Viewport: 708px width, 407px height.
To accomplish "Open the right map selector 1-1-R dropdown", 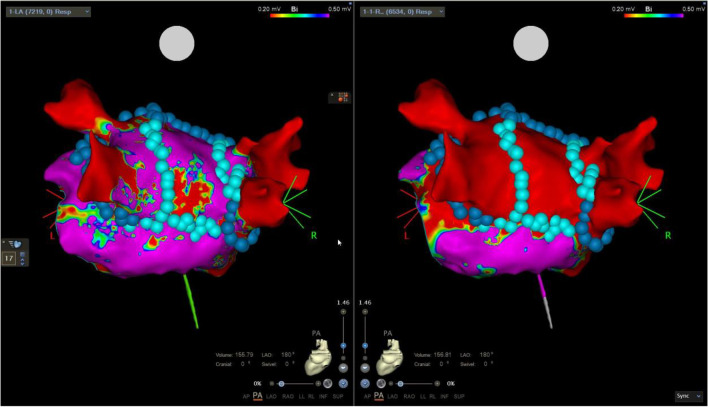I will (x=402, y=12).
